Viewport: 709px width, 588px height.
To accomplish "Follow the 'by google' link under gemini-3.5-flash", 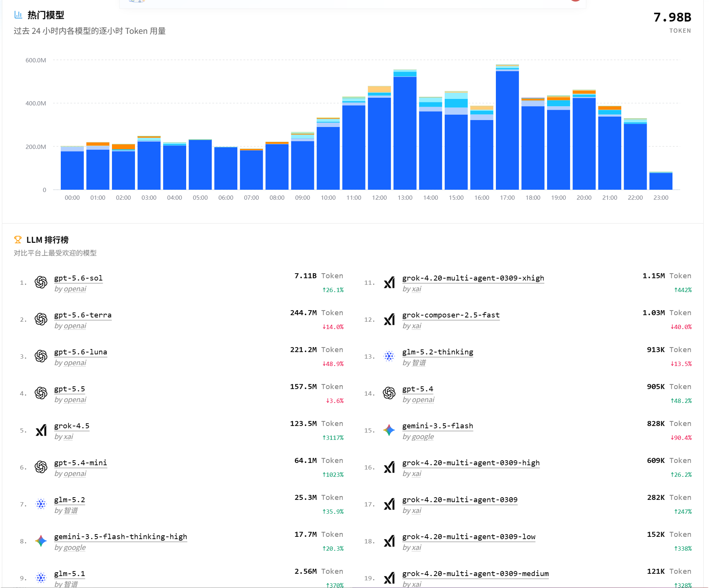I will (x=418, y=437).
